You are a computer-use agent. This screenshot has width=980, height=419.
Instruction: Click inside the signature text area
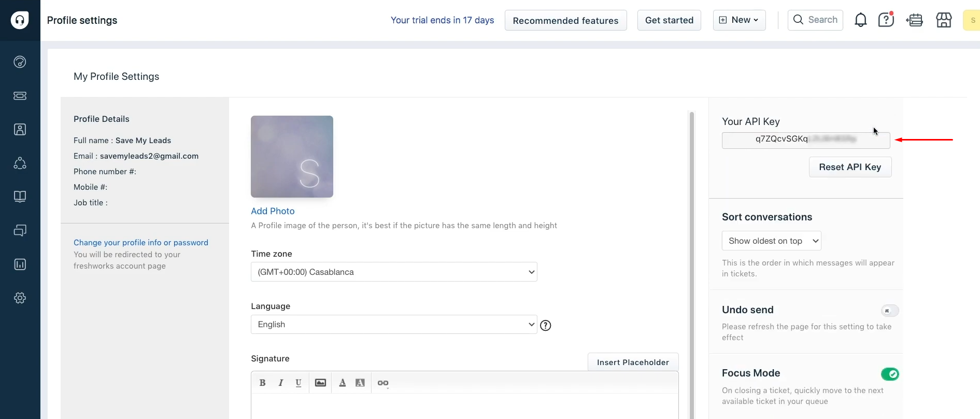pyautogui.click(x=465, y=406)
